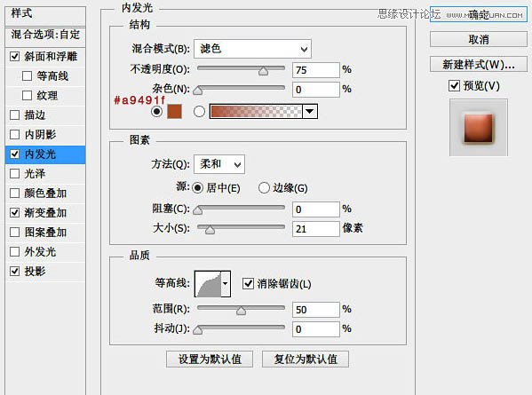Select the 内发光 style entry
Screen dimensions: 532x395
45,154
